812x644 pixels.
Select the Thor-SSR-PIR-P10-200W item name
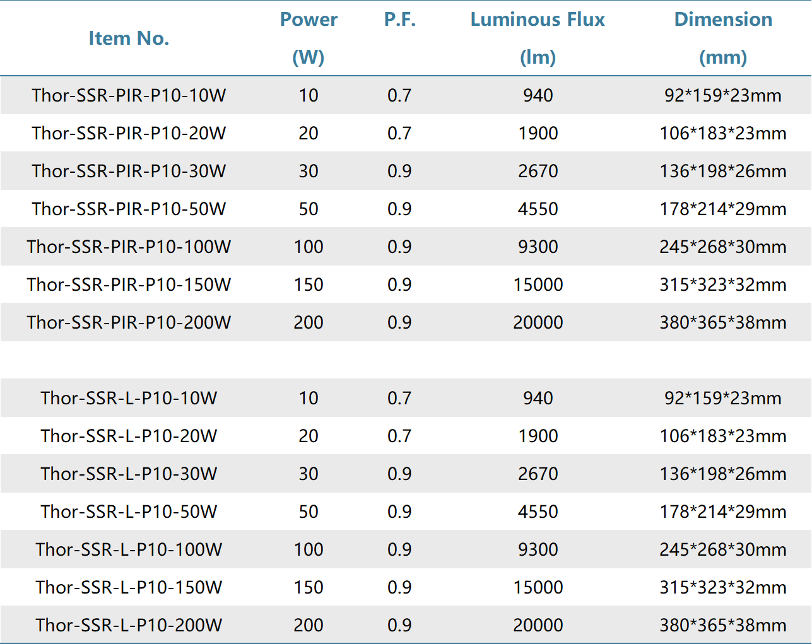(129, 322)
